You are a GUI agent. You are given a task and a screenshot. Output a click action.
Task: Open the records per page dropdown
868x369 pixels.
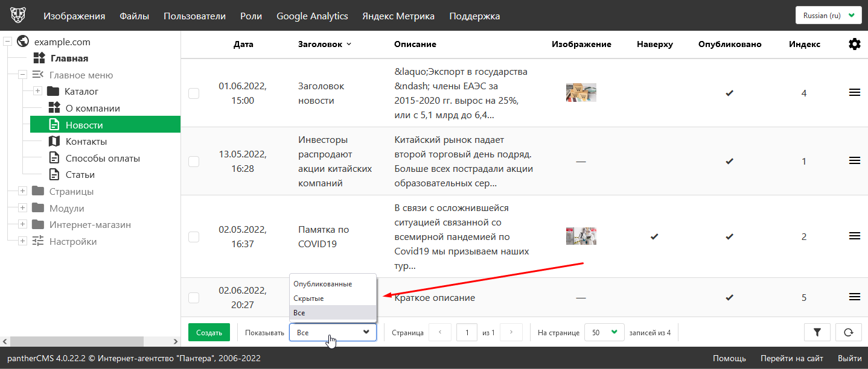click(x=604, y=332)
